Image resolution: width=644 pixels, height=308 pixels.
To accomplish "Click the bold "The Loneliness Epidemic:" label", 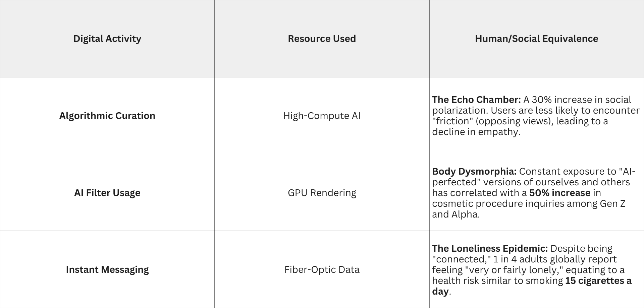I will (490, 248).
